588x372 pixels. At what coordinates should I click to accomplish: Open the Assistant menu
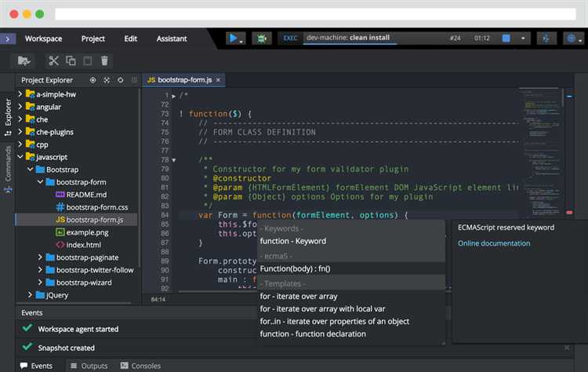pyautogui.click(x=172, y=38)
